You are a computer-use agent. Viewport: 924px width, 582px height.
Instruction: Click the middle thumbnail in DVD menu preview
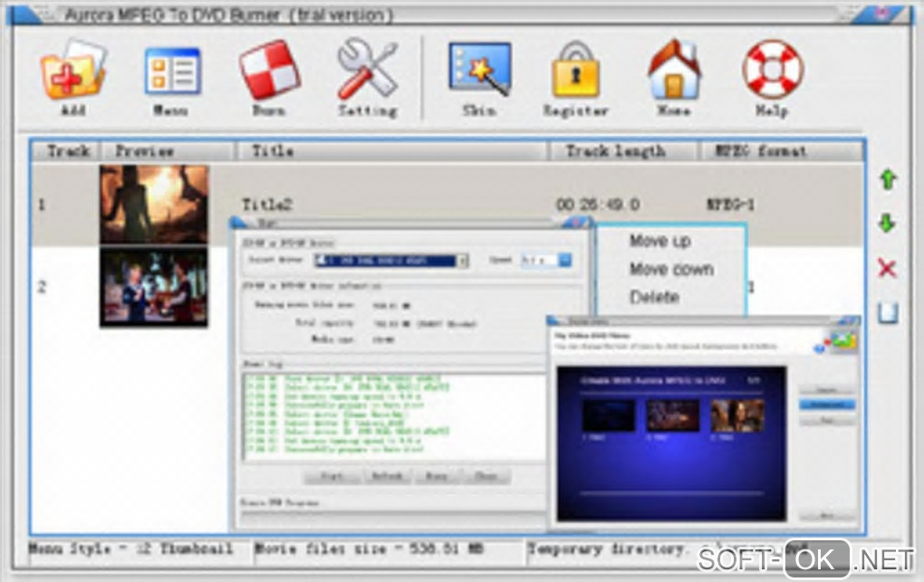point(673,415)
